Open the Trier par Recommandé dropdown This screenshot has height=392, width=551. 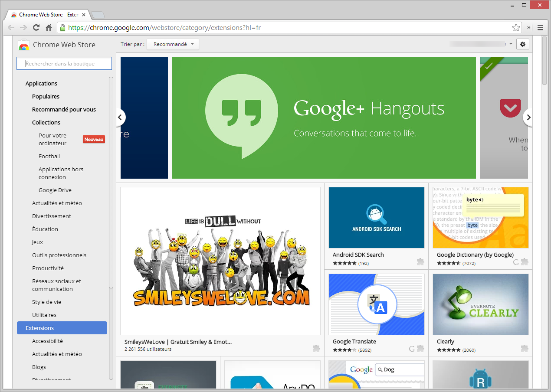[173, 44]
